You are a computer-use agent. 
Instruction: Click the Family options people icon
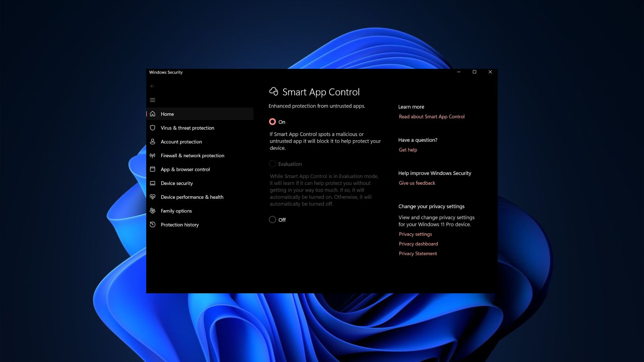[153, 210]
